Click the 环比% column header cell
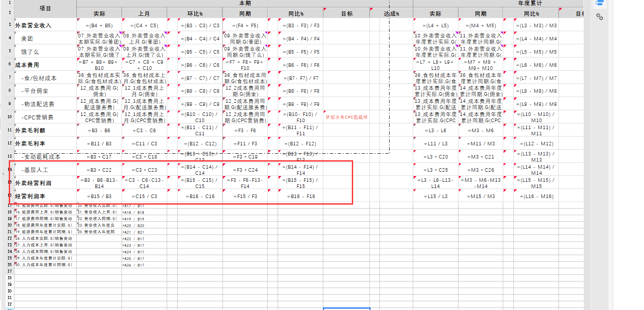 tap(195, 14)
